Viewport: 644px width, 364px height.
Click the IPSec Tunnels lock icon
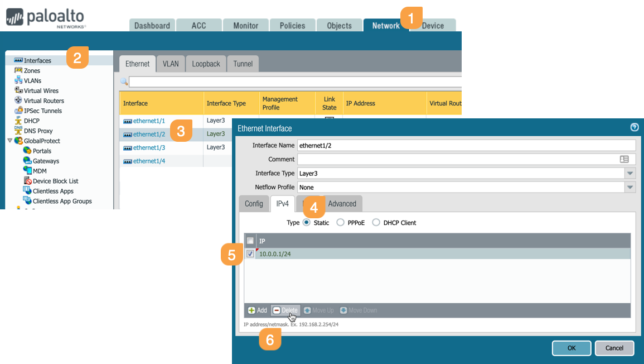[18, 110]
